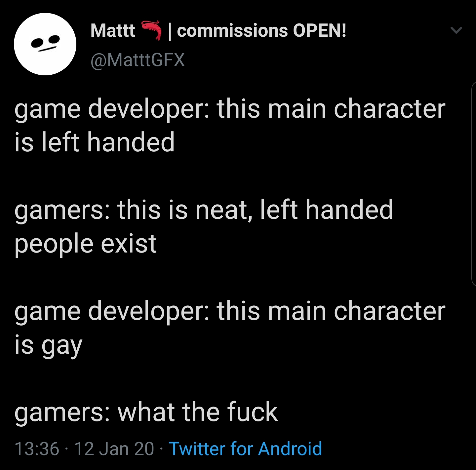
Task: Click the eyes on the avatar face
Action: pyautogui.click(x=45, y=41)
